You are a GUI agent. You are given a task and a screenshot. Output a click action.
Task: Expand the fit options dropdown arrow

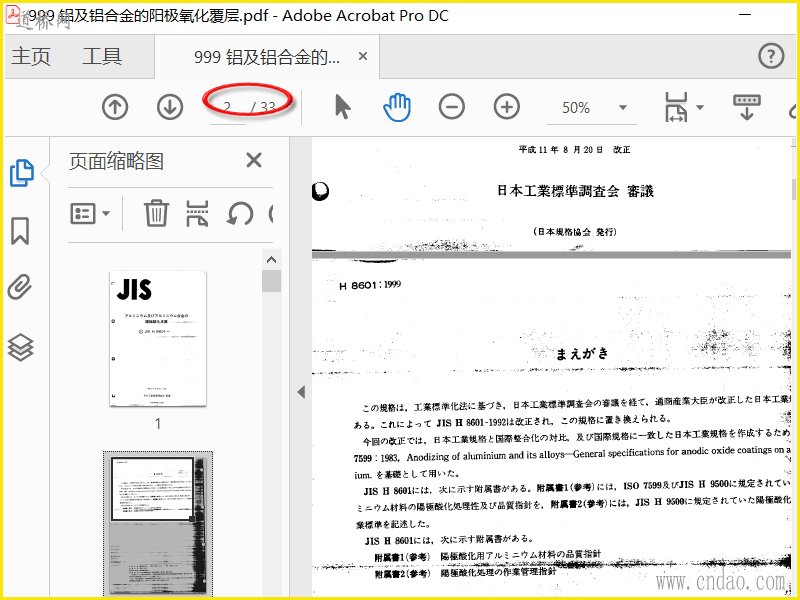pos(700,107)
